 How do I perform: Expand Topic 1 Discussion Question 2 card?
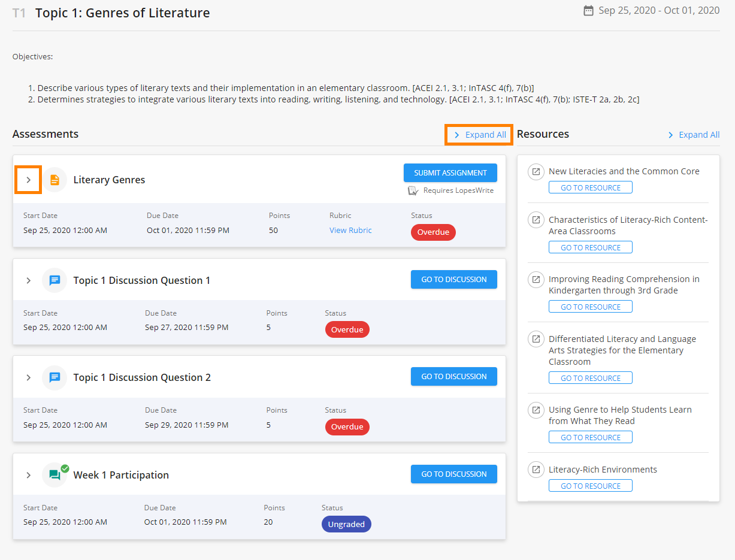point(28,377)
